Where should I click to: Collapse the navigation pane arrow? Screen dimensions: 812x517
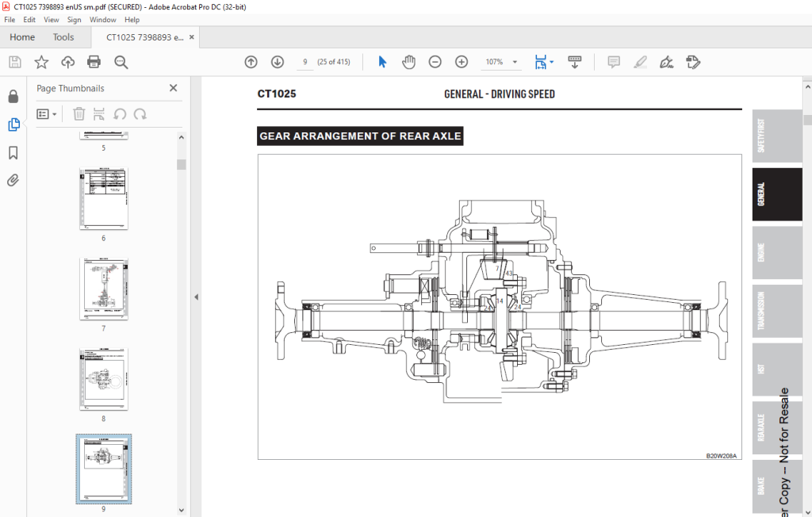coord(197,297)
